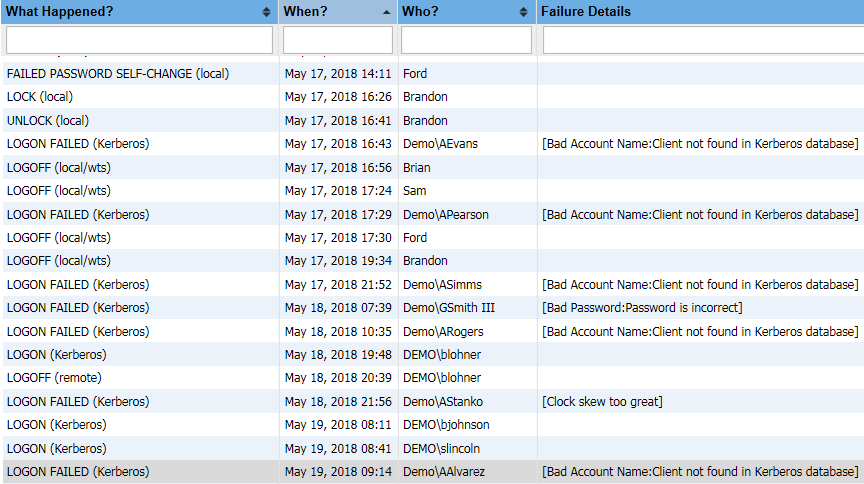
Task: Click timestamp May 17, 2018 17:29
Action: (x=338, y=214)
